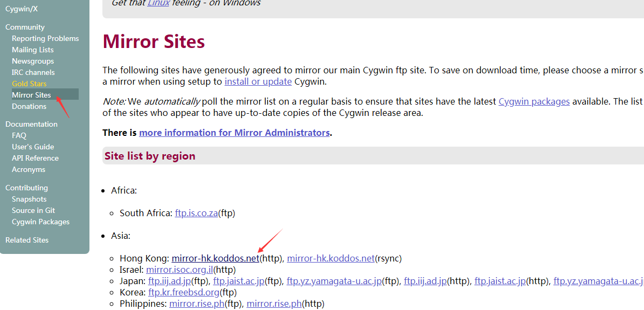Image resolution: width=644 pixels, height=310 pixels.
Task: Open "more information for Mirror Administrators" link
Action: (x=234, y=133)
